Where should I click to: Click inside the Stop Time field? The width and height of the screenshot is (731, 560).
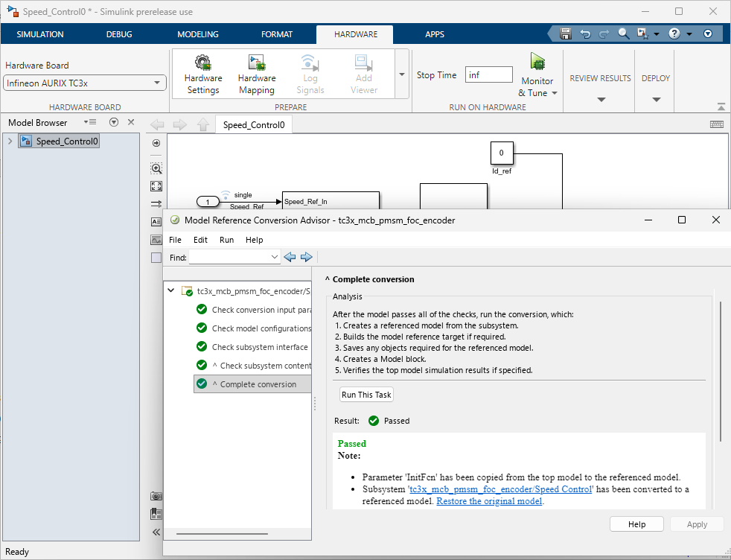point(488,74)
